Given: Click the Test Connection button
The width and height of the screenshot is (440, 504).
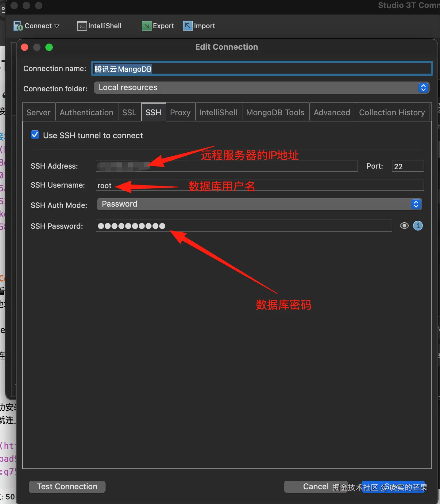Looking at the screenshot, I should (x=67, y=487).
